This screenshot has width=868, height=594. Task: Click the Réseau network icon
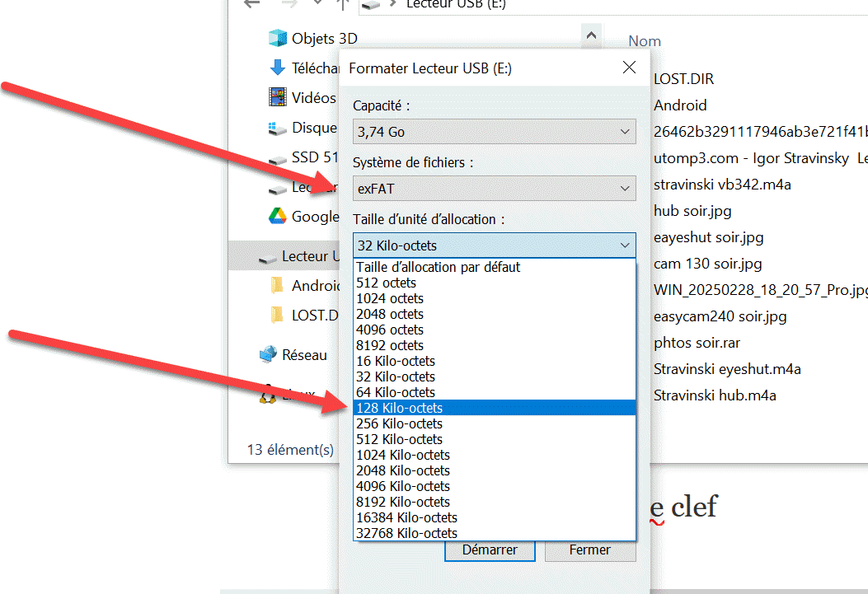tap(268, 355)
